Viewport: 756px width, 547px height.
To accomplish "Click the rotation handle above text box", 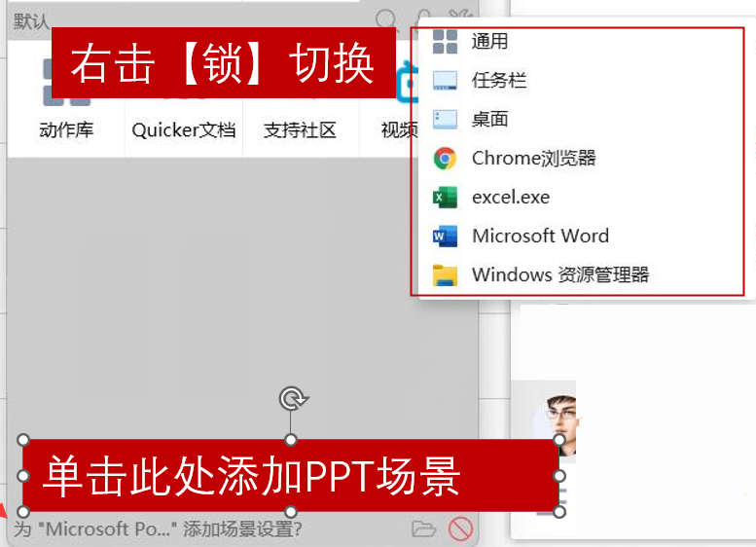I will coord(293,399).
